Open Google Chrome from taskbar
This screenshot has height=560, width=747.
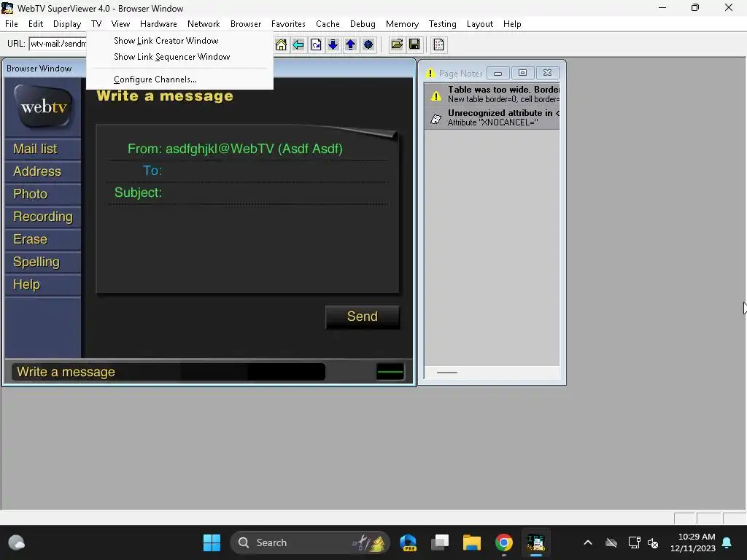coord(503,542)
